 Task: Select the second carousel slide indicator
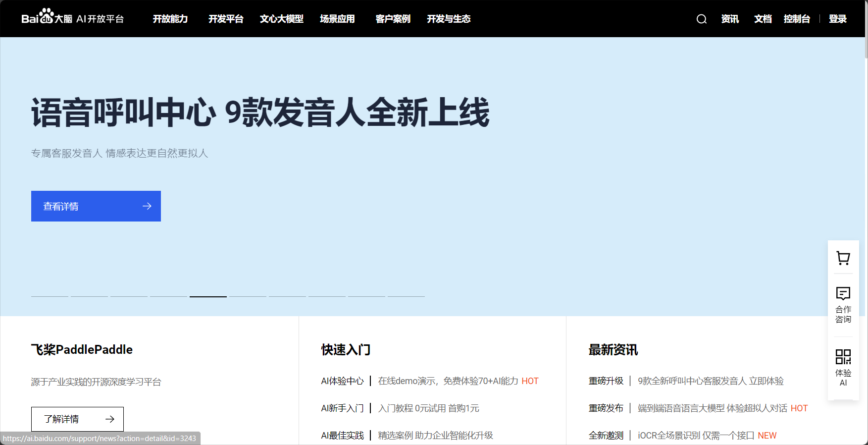click(89, 296)
